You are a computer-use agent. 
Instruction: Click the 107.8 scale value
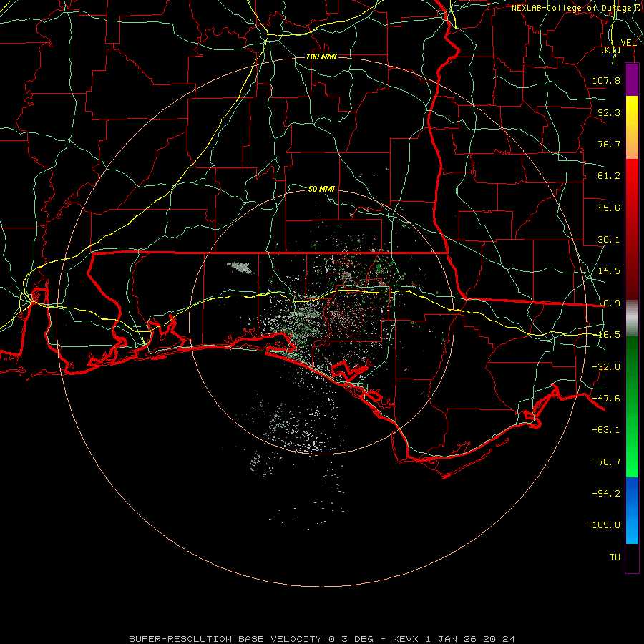tap(606, 80)
